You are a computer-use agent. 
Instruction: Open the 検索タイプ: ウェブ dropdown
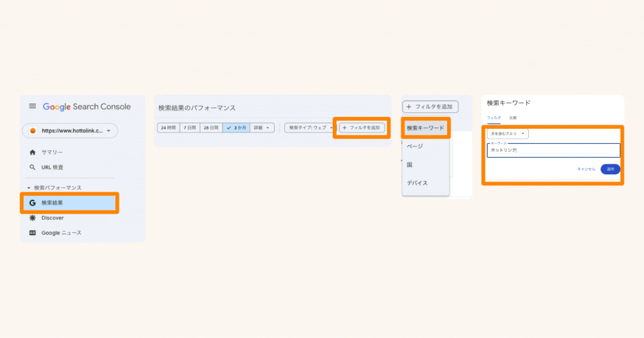coord(310,128)
